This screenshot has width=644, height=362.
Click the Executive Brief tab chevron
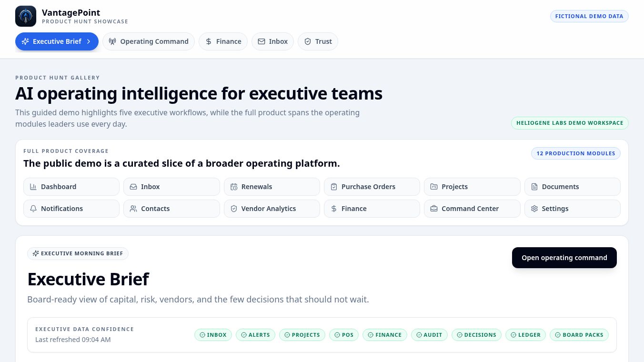tap(89, 41)
